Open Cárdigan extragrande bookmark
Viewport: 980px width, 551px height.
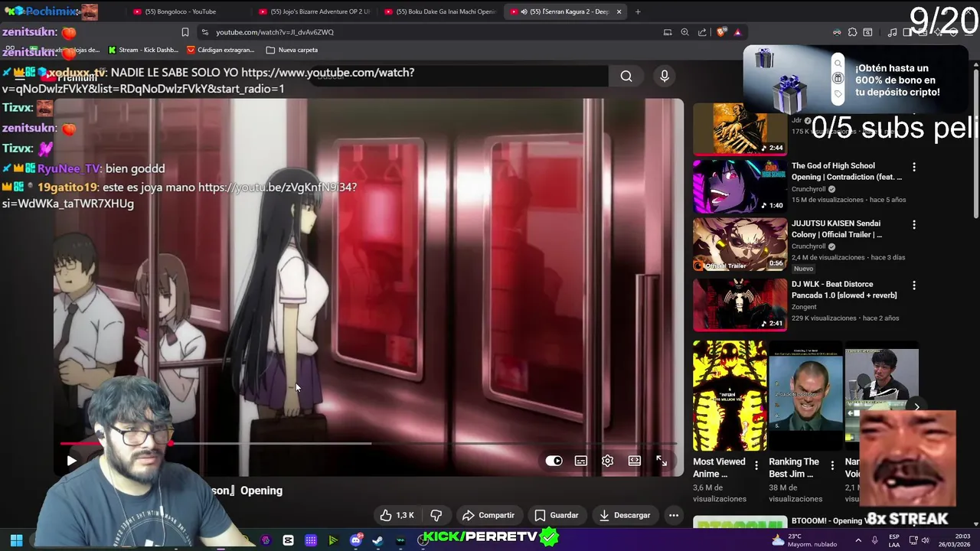(x=220, y=50)
